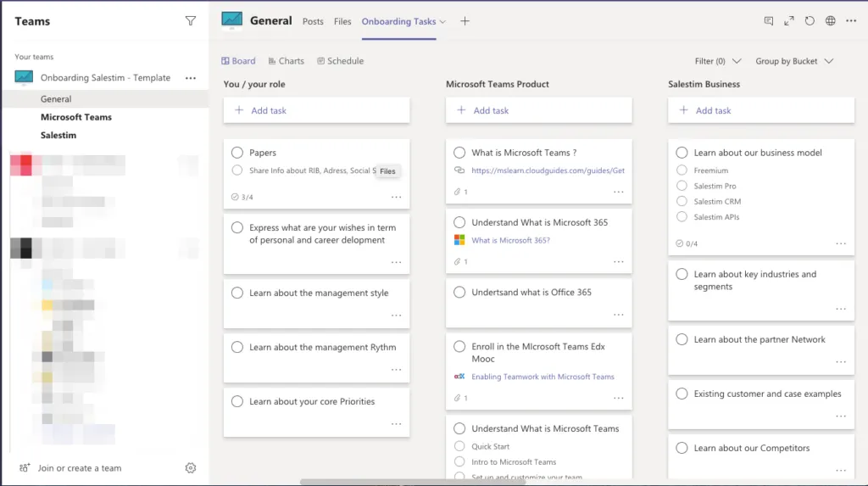This screenshot has height=486, width=868.
Task: Switch to the Posts tab
Action: [313, 21]
